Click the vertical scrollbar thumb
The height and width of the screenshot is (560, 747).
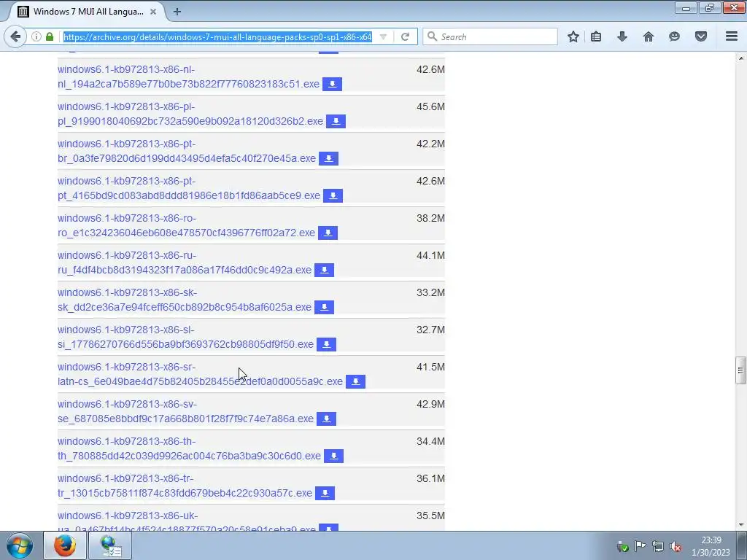740,370
